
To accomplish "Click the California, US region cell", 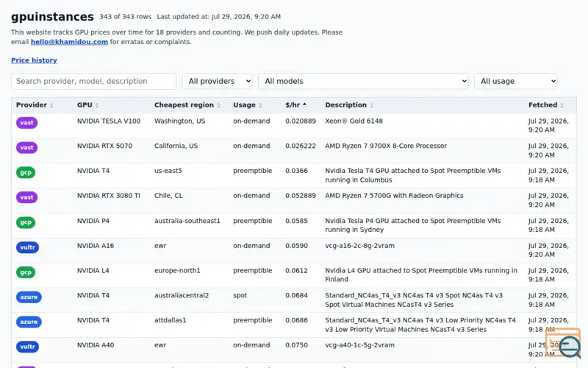I will (176, 146).
